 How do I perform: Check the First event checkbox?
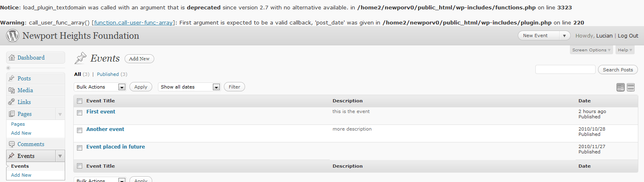[x=80, y=113]
